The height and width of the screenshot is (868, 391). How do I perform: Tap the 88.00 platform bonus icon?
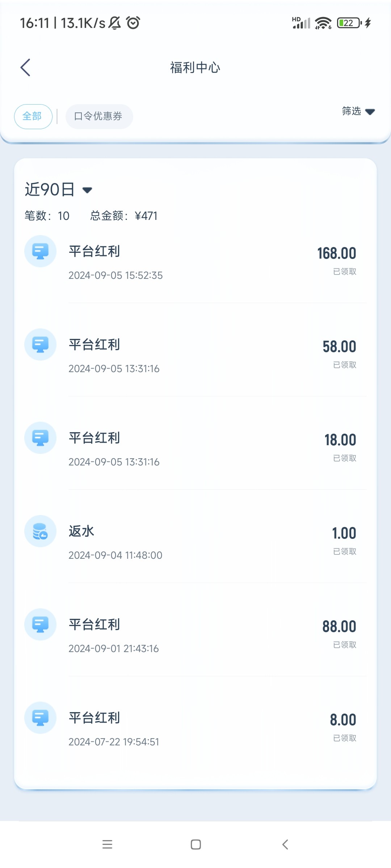point(40,625)
